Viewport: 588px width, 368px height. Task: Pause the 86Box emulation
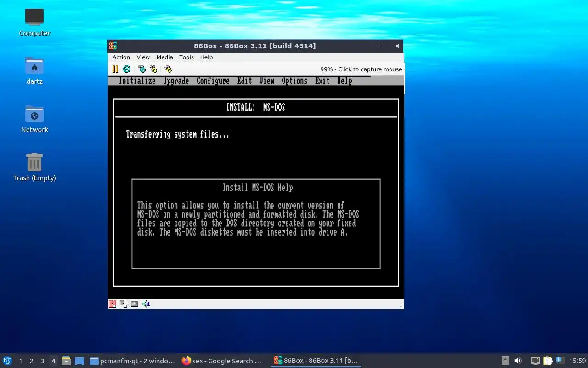tap(115, 69)
